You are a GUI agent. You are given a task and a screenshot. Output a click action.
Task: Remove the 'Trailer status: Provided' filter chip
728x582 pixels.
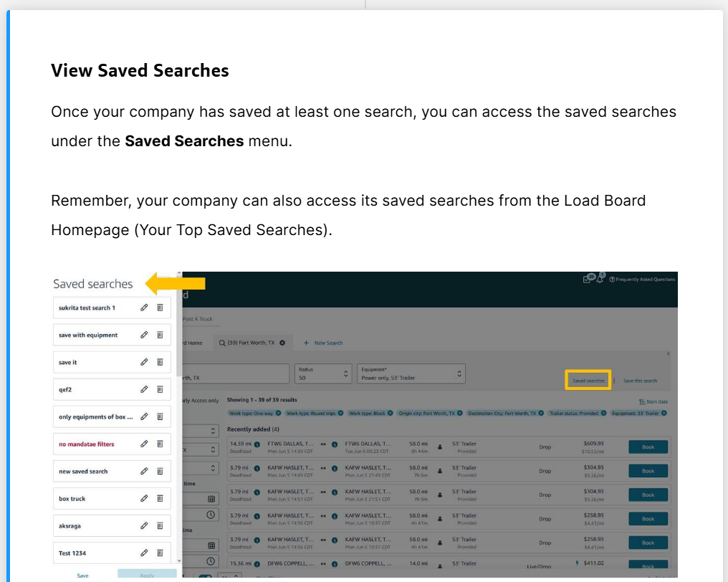click(603, 414)
